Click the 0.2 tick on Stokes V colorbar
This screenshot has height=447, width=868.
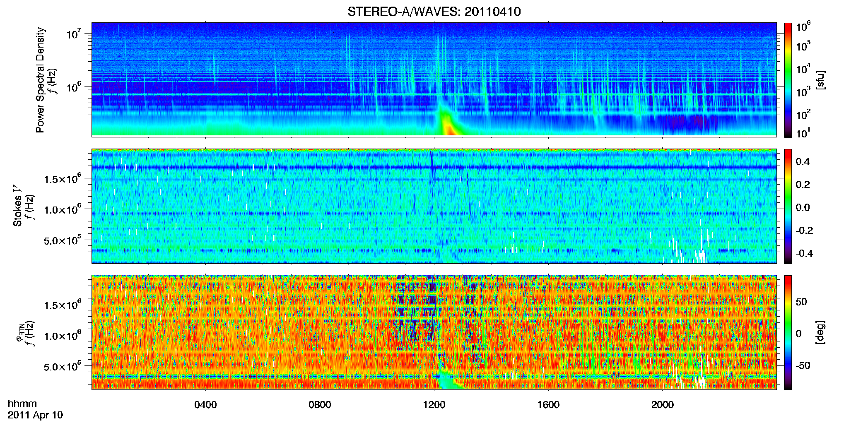click(x=803, y=184)
